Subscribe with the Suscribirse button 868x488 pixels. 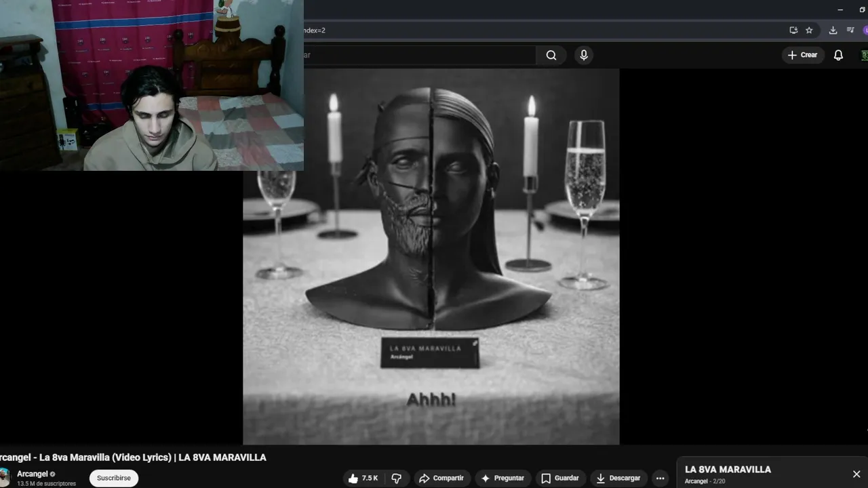point(114,478)
